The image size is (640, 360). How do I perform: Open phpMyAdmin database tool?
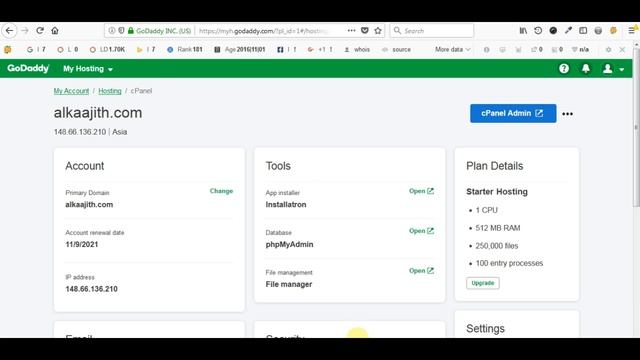[x=421, y=231]
